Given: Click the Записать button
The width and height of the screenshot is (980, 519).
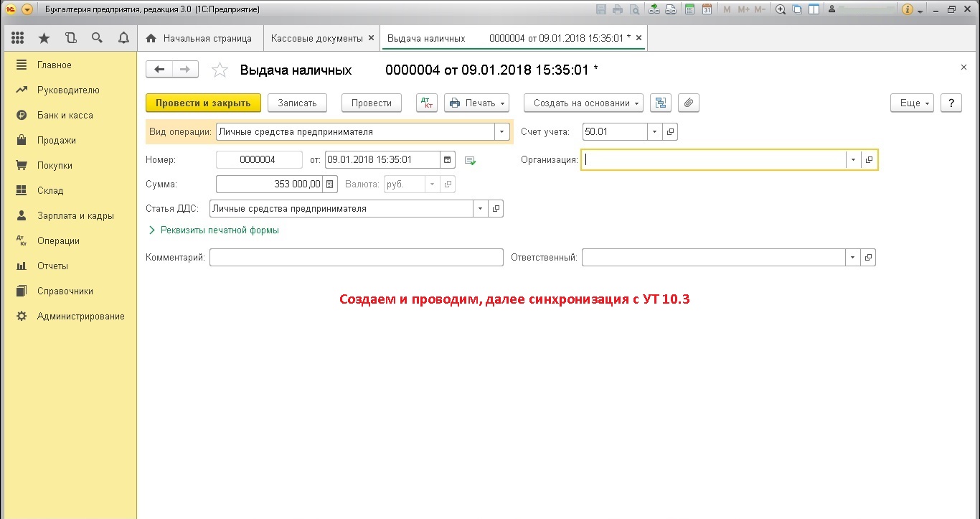Looking at the screenshot, I should [x=297, y=103].
